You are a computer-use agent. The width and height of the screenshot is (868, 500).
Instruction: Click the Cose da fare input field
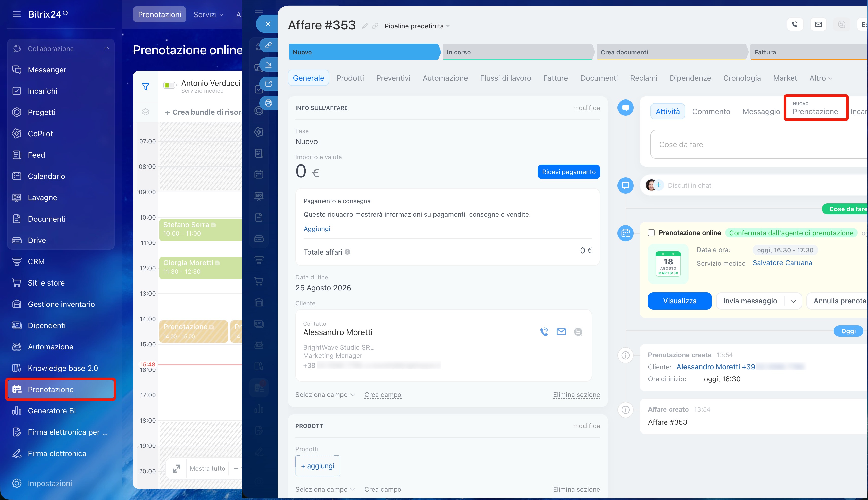(x=759, y=145)
